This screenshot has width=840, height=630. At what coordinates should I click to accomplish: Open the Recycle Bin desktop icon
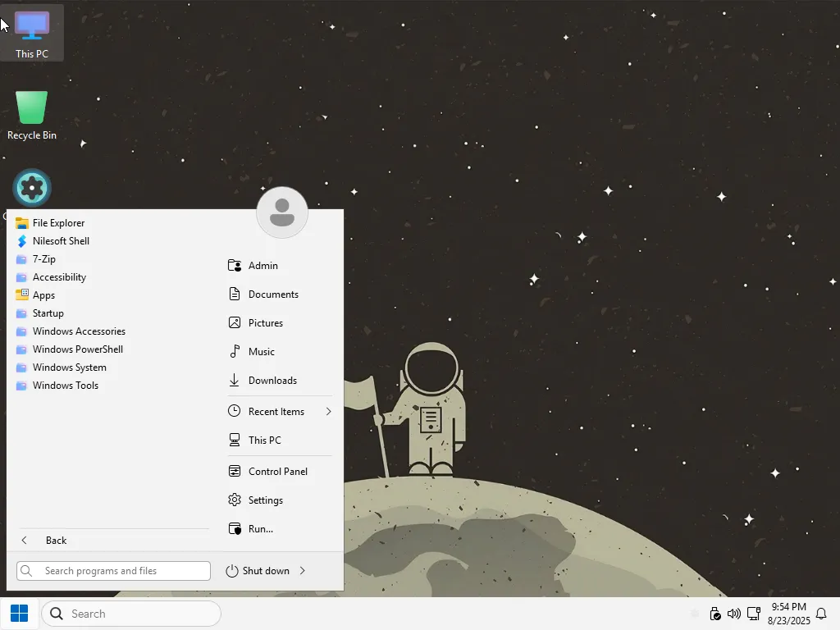(32, 115)
